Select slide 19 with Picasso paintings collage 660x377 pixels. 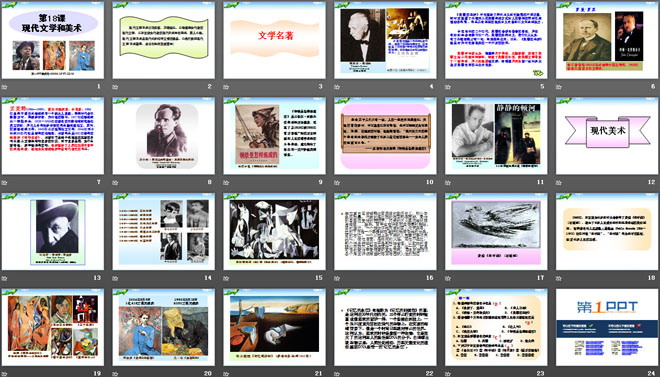tap(53, 327)
